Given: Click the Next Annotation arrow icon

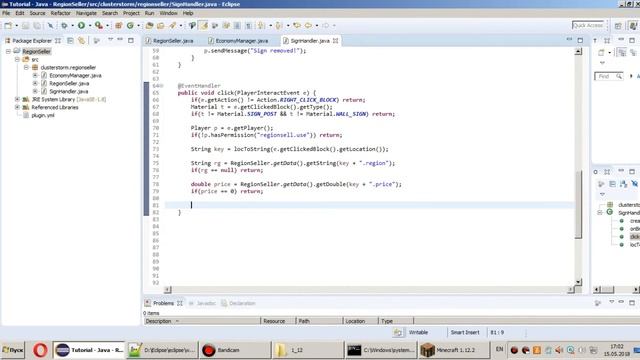Looking at the screenshot, I should tap(261, 25).
